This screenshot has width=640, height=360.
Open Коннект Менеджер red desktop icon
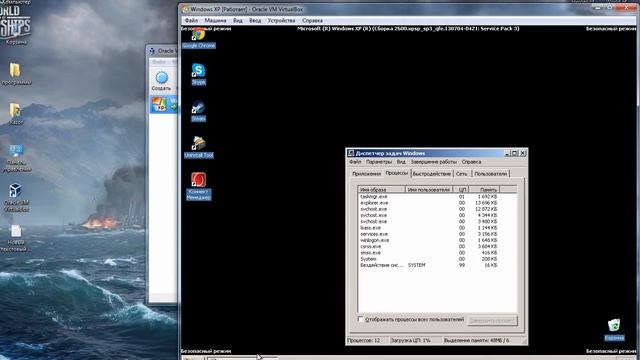pyautogui.click(x=198, y=186)
